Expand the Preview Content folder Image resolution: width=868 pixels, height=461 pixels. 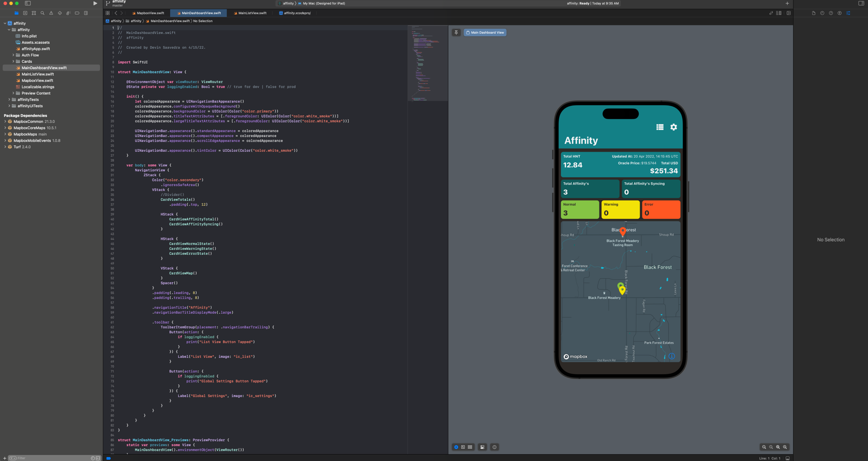tap(13, 93)
